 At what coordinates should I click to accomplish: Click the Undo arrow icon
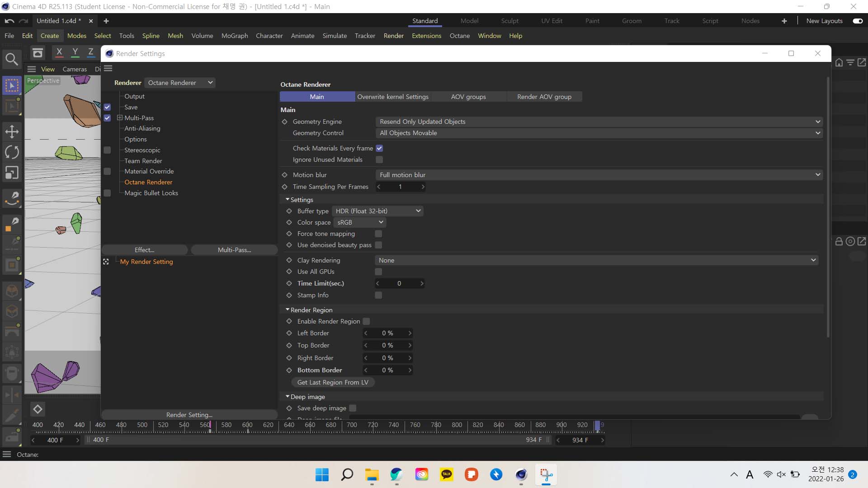tap(9, 21)
